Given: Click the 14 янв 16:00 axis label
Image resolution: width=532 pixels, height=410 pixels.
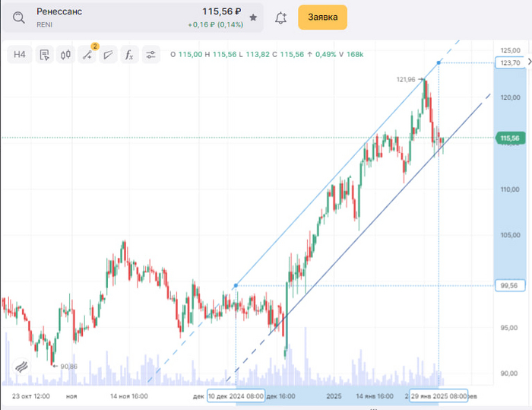Looking at the screenshot, I should (x=375, y=396).
